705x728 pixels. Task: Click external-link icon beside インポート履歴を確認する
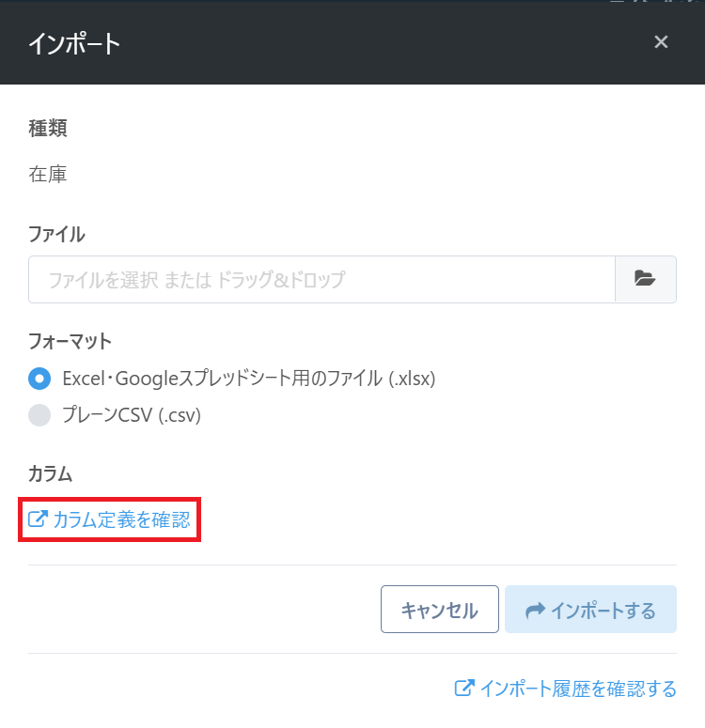pos(464,689)
